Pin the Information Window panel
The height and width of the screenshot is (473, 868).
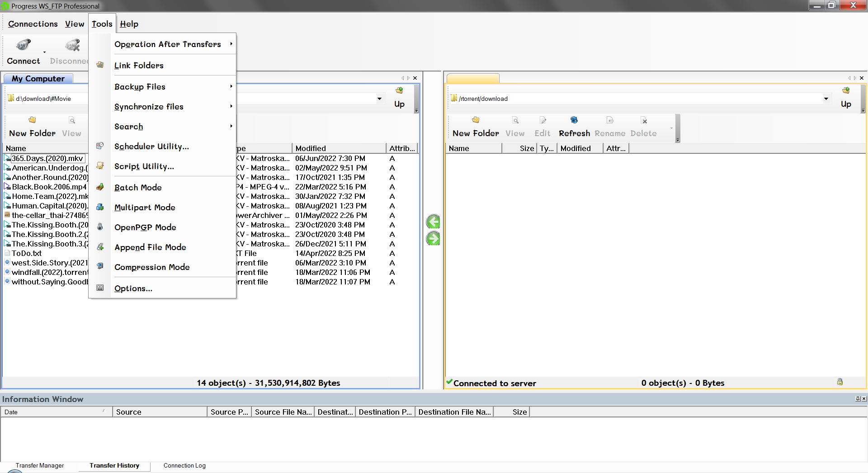click(858, 398)
